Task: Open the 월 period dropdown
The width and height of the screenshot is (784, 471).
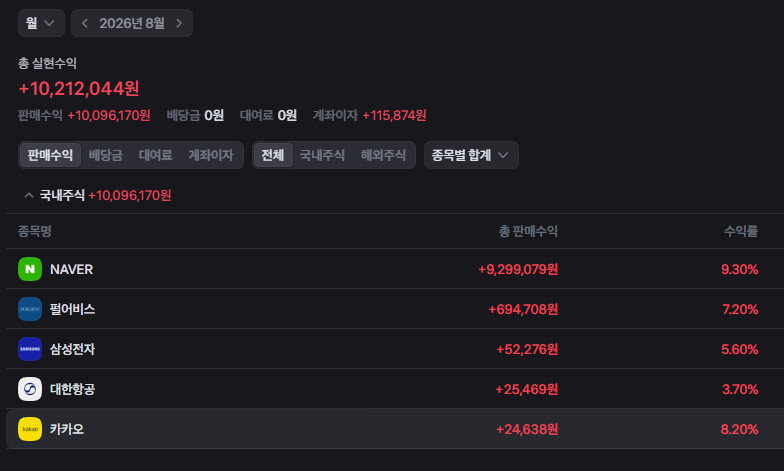Action: 41,23
